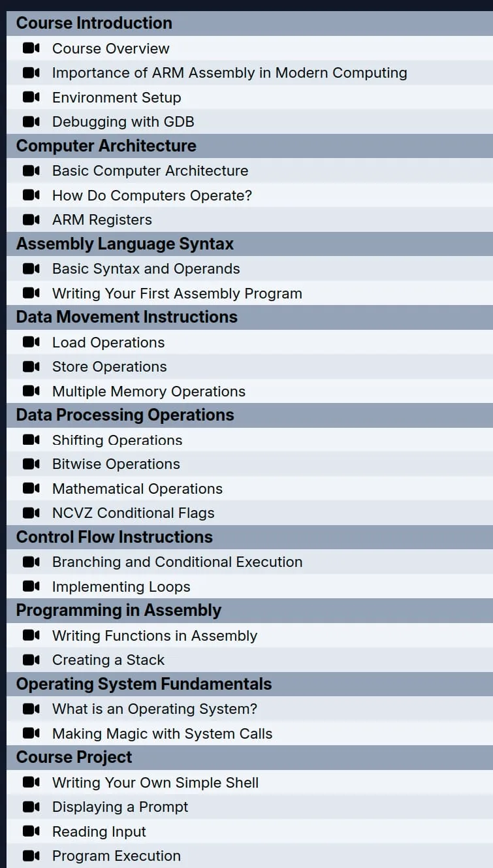Collapse the Course Introduction section header
The width and height of the screenshot is (493, 868).
tap(249, 24)
